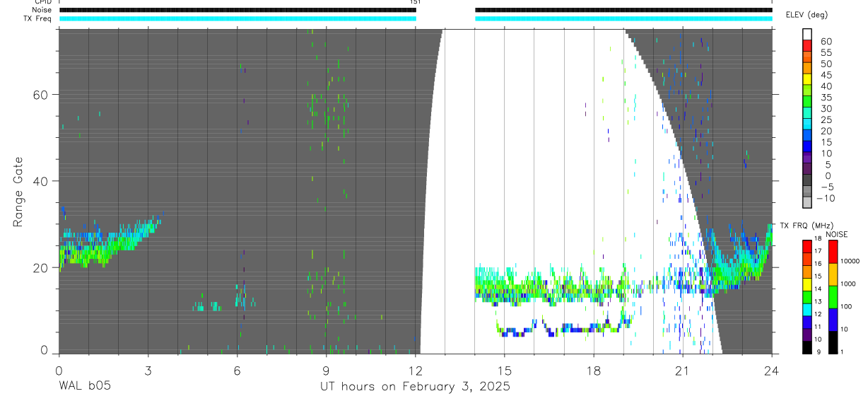Click the '50' label on ELEV colorbar
This screenshot has height=401, width=868.
pos(826,64)
